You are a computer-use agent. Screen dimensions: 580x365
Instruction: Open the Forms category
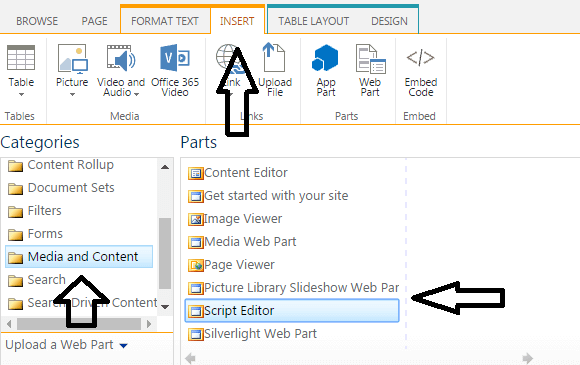tap(45, 234)
